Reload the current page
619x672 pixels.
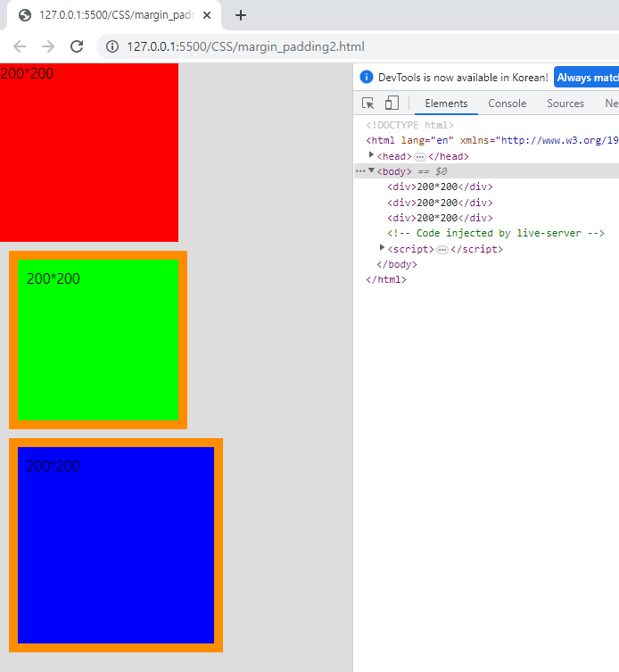[77, 46]
